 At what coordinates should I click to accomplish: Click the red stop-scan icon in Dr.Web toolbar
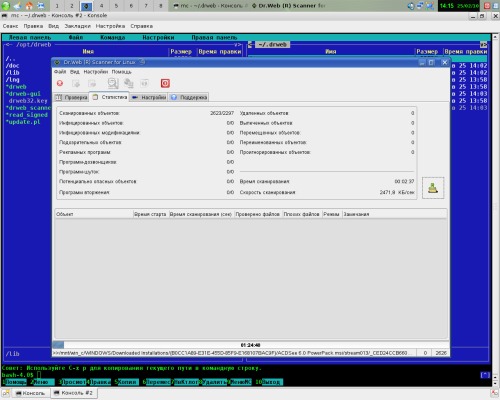click(x=60, y=83)
